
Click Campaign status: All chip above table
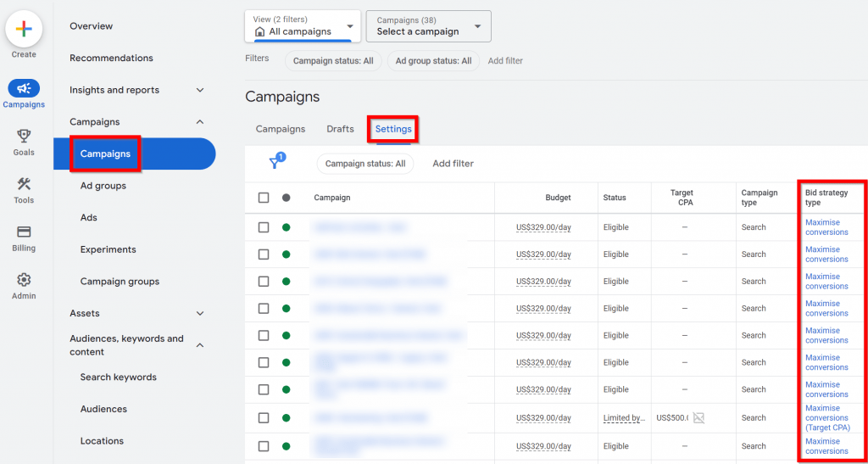click(x=365, y=164)
